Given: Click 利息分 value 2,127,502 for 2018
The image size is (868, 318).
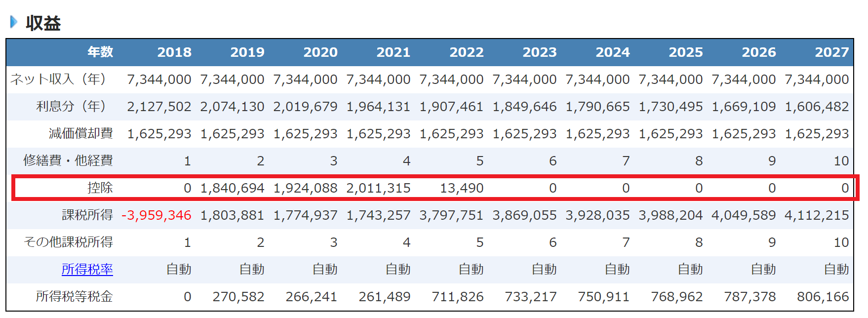Looking at the screenshot, I should click(x=159, y=107).
